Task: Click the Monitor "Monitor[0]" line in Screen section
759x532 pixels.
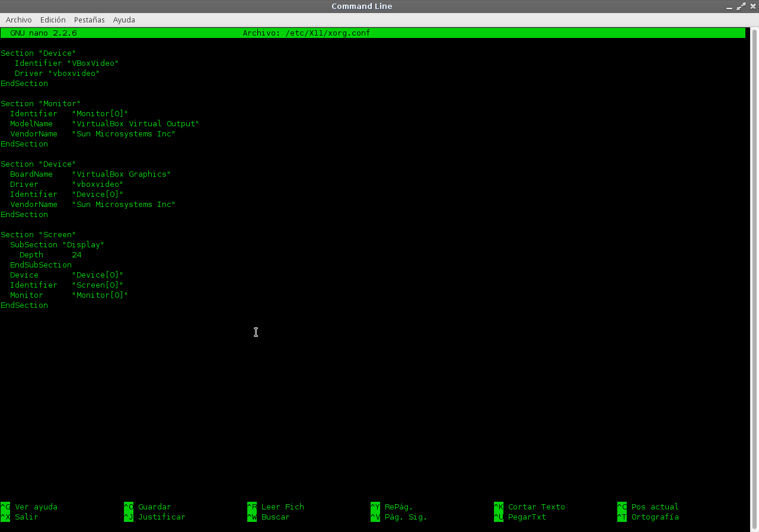Action: 69,295
